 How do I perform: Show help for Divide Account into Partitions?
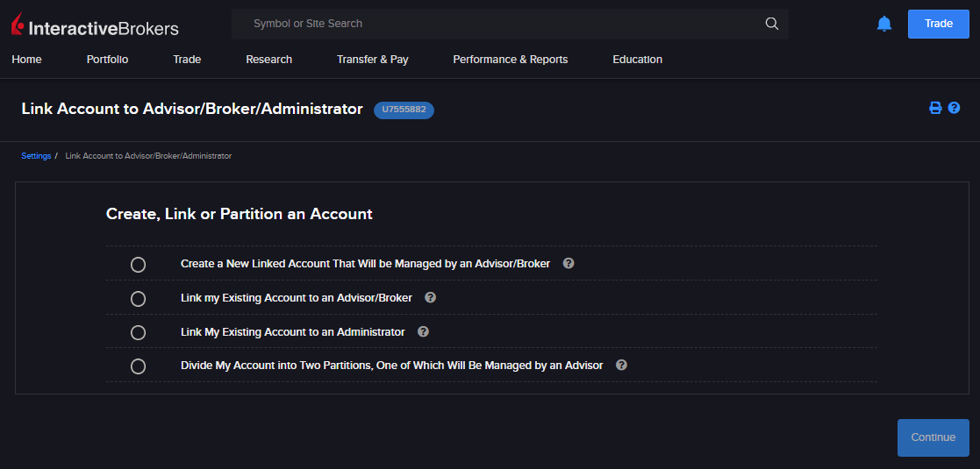pyautogui.click(x=621, y=366)
